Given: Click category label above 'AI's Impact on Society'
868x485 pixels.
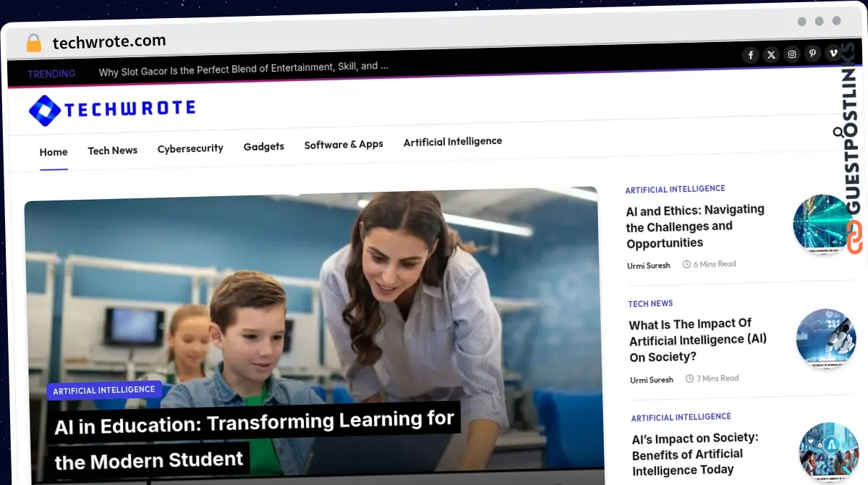Looking at the screenshot, I should (x=681, y=418).
